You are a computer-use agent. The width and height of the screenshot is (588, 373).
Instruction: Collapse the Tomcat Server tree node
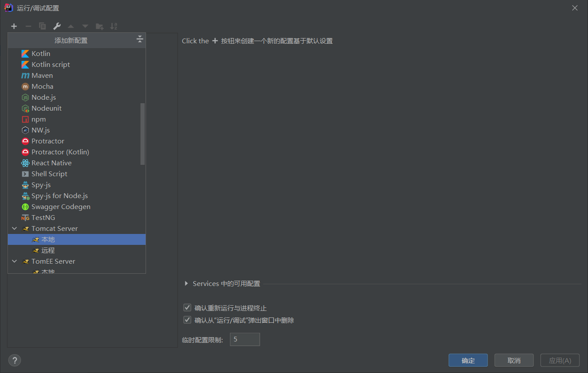pos(14,228)
